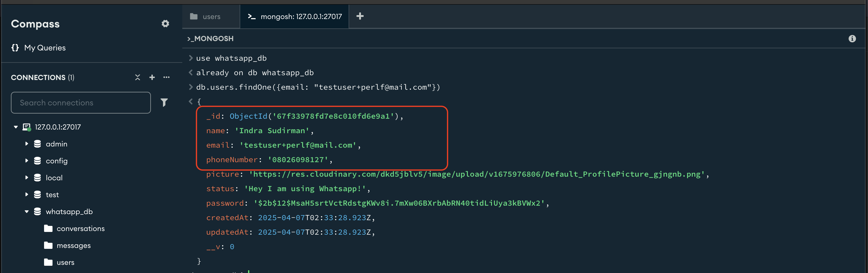Click the MongoSH info icon
The height and width of the screenshot is (273, 868).
[853, 38]
